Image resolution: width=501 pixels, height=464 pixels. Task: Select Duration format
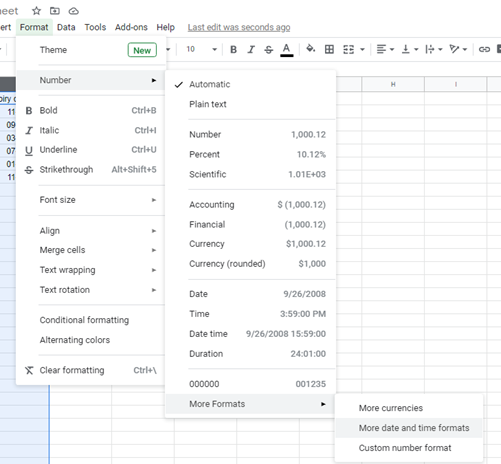[251, 354]
